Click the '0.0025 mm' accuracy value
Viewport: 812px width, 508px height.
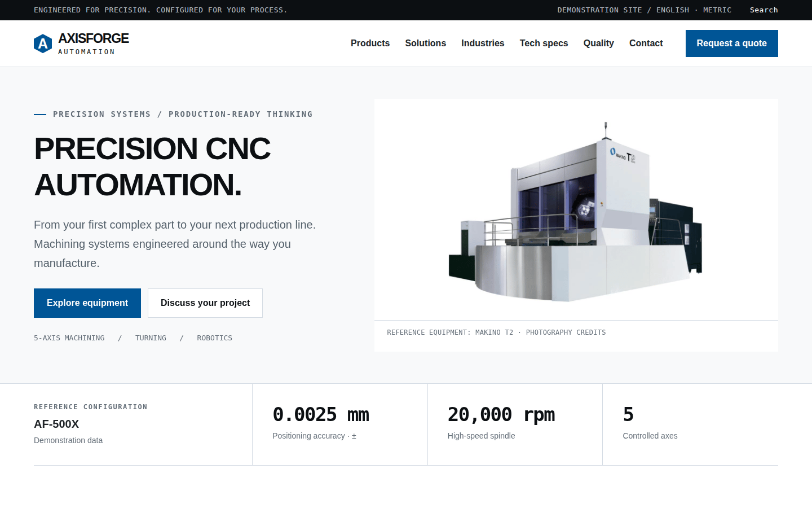tap(320, 415)
